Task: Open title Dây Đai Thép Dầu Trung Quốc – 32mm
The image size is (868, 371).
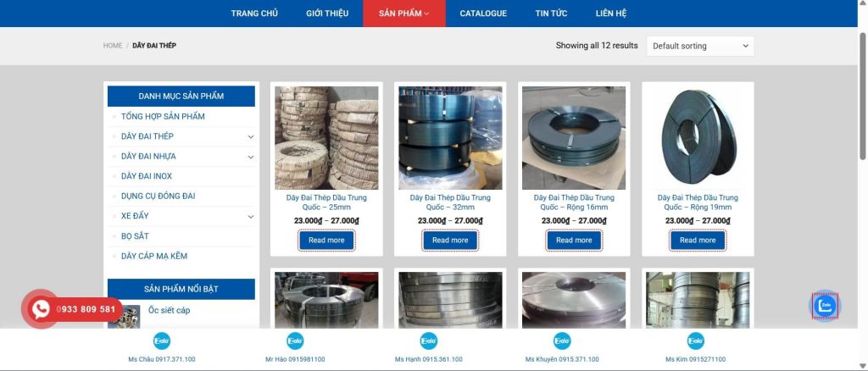Action: [450, 202]
